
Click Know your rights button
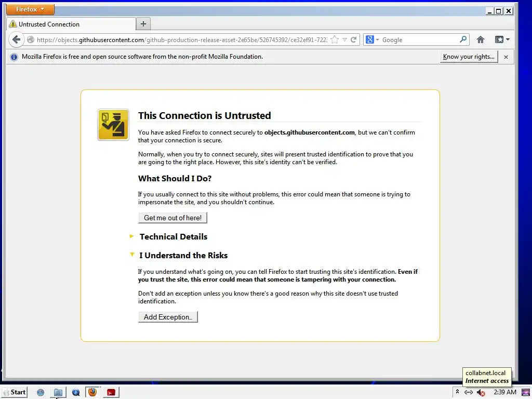click(x=469, y=57)
